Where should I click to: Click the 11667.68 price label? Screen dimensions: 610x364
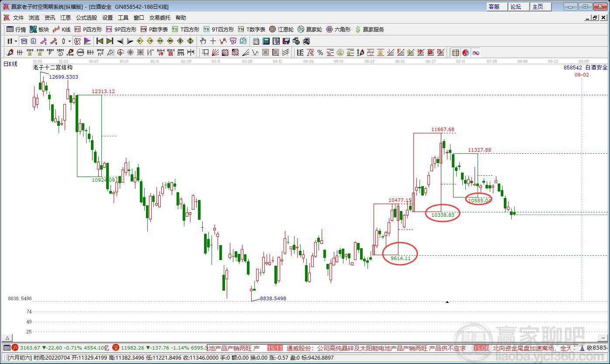(443, 129)
